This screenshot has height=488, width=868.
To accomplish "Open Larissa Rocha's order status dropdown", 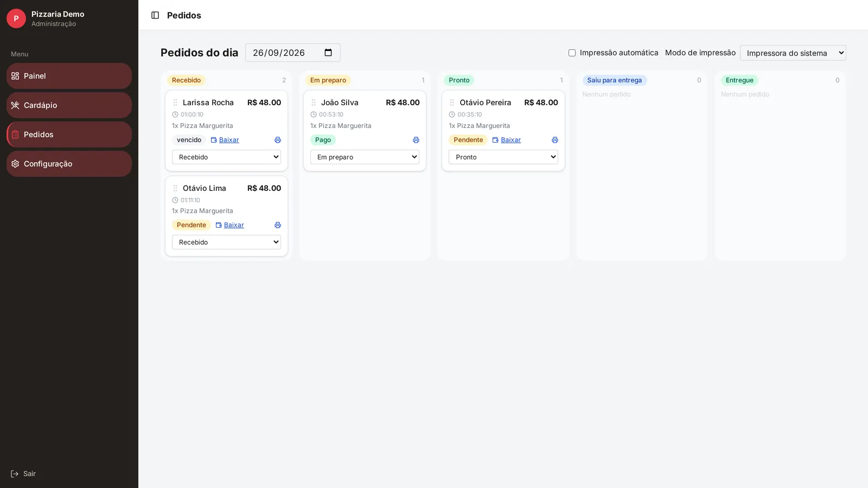I will 226,157.
